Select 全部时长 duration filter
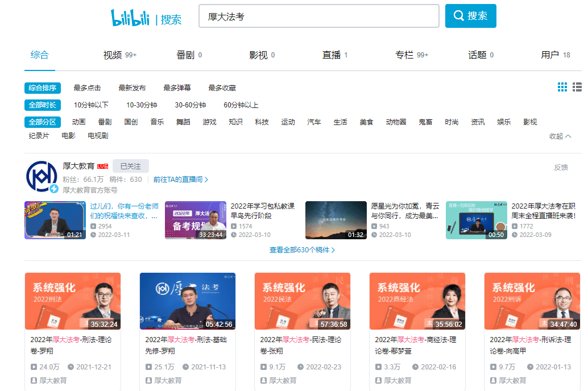The height and width of the screenshot is (391, 588). pos(43,105)
